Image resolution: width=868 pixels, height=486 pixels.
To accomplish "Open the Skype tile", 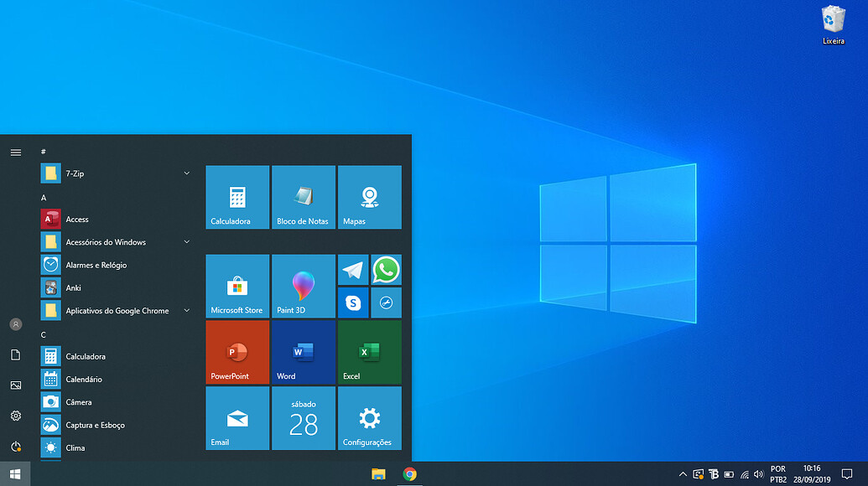I will [352, 302].
